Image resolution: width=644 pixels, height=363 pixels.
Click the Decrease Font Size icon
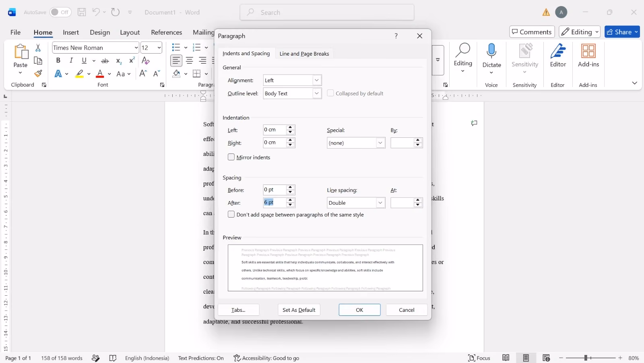(157, 74)
